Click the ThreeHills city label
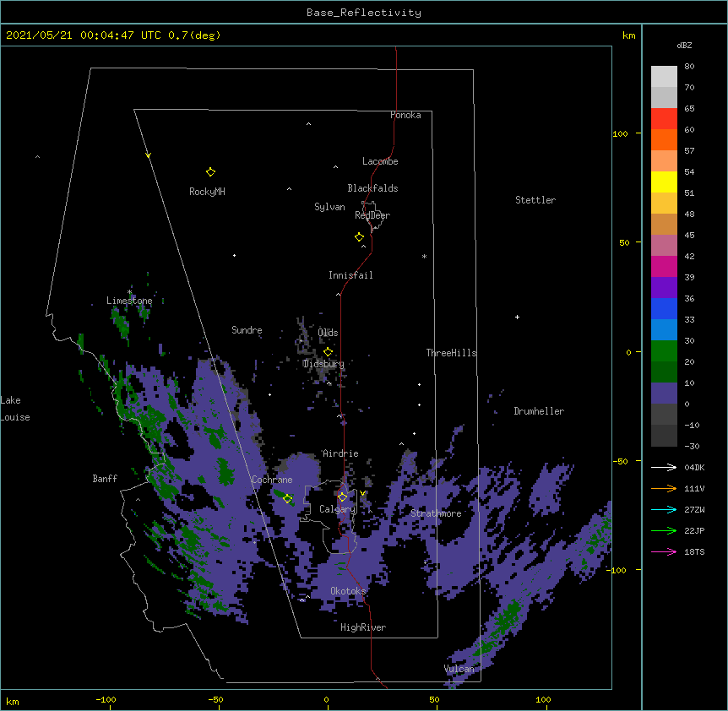 point(451,353)
